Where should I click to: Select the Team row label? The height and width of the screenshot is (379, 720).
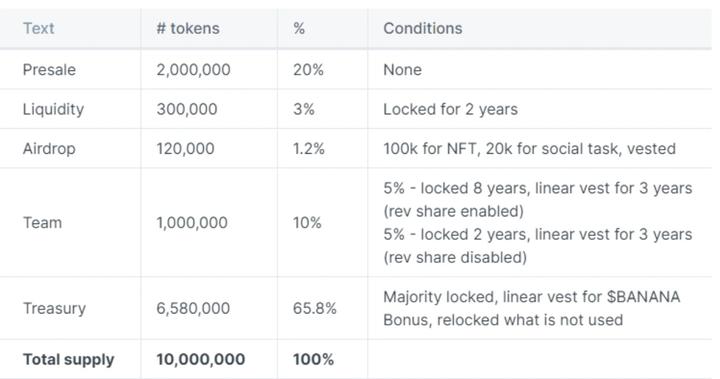[42, 223]
